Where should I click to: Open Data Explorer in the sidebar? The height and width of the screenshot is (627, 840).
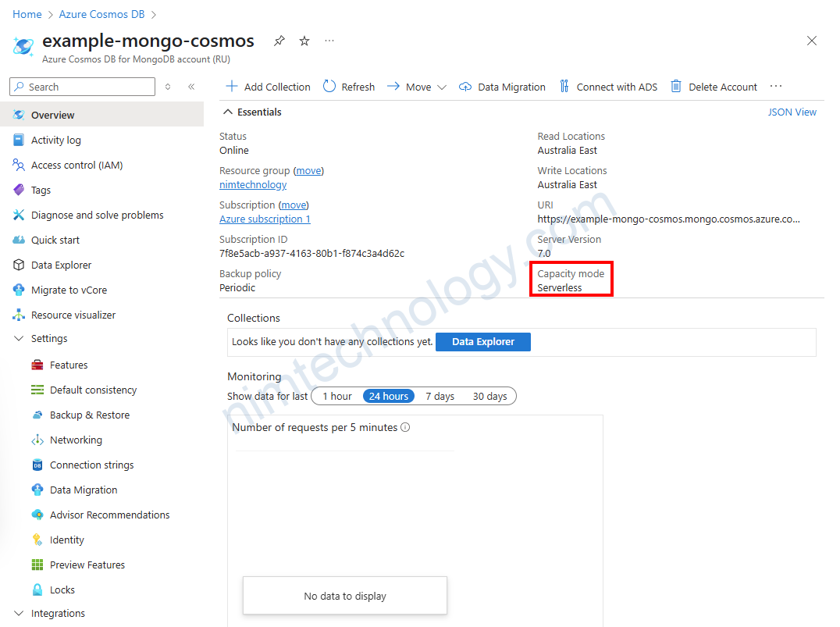point(61,265)
